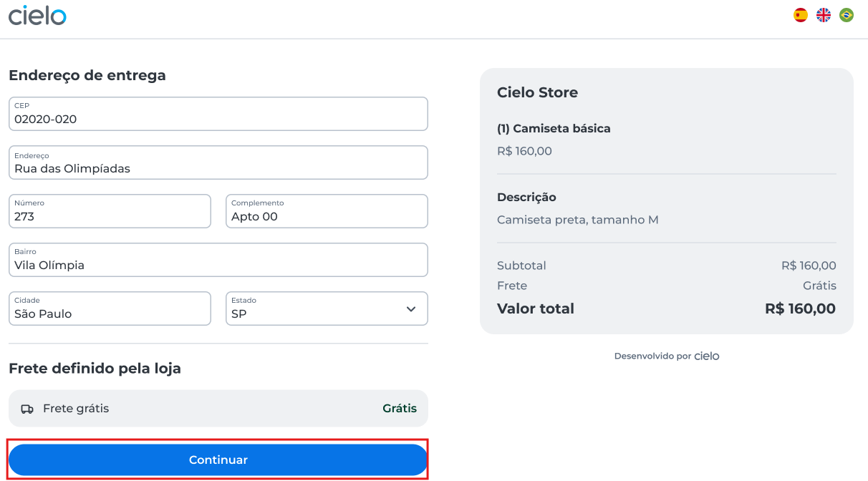
Task: Click the Valor total label
Action: click(536, 308)
